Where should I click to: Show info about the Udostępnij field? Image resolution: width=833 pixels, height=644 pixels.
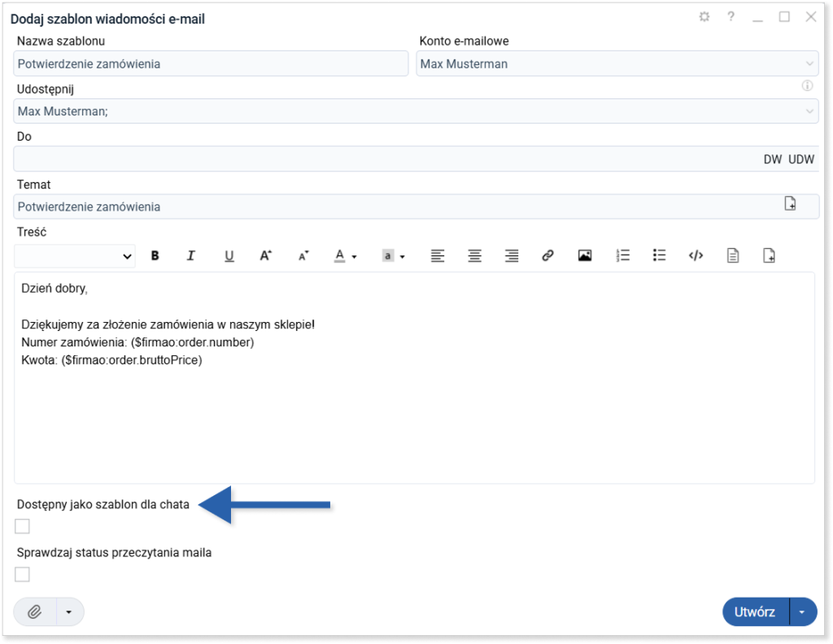[808, 85]
